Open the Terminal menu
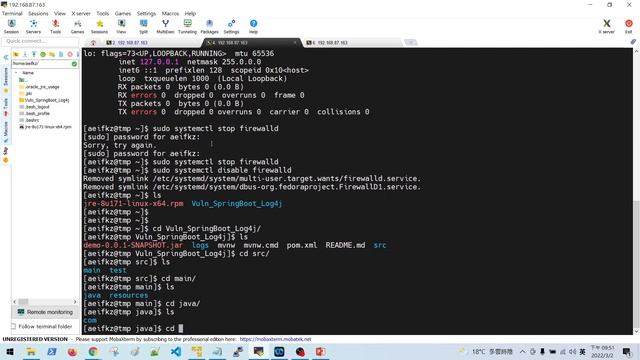Image resolution: width=640 pixels, height=360 pixels. 12,13
